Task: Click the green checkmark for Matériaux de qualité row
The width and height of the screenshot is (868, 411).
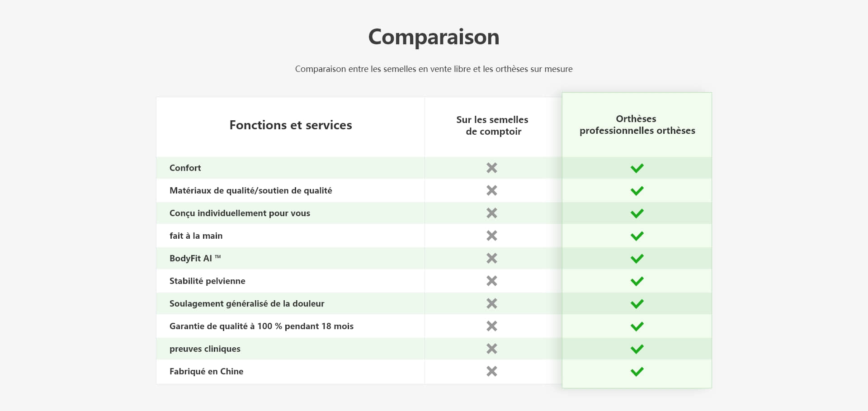Action: [x=637, y=191]
